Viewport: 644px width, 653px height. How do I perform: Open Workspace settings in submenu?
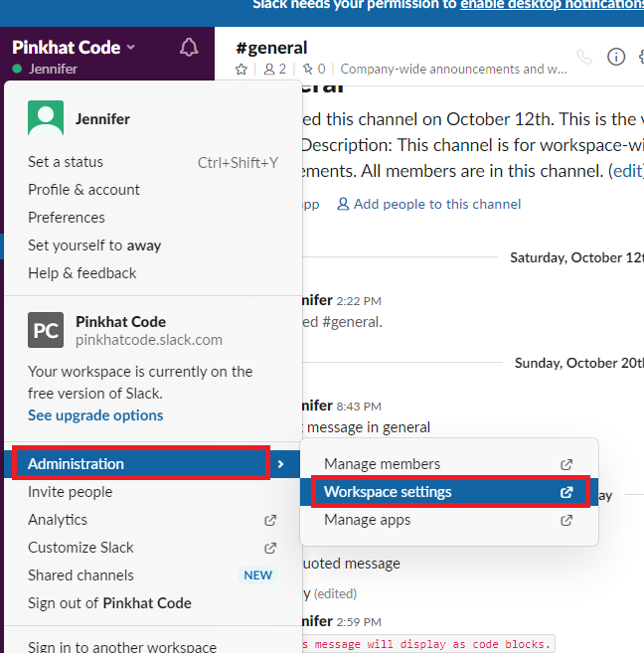tap(450, 492)
